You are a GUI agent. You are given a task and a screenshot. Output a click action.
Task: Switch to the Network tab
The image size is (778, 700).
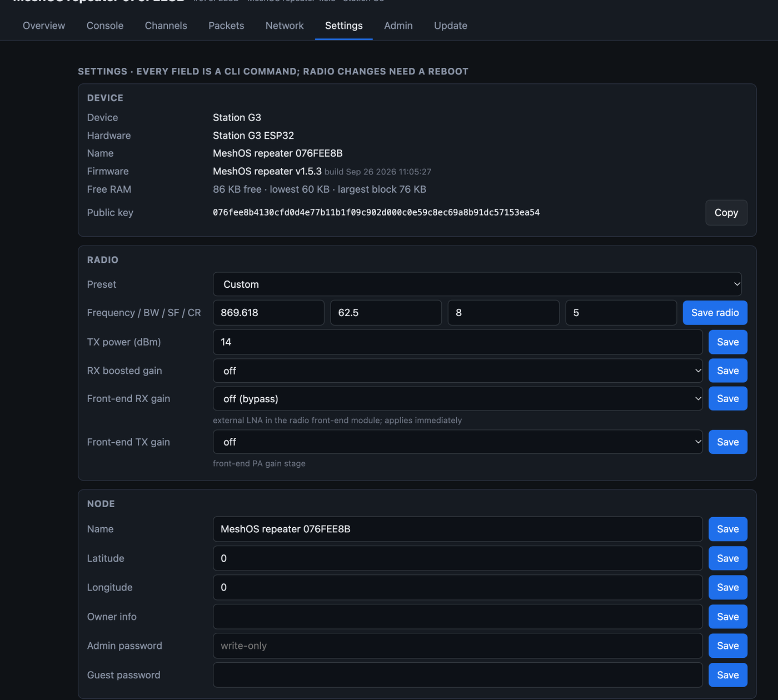285,26
